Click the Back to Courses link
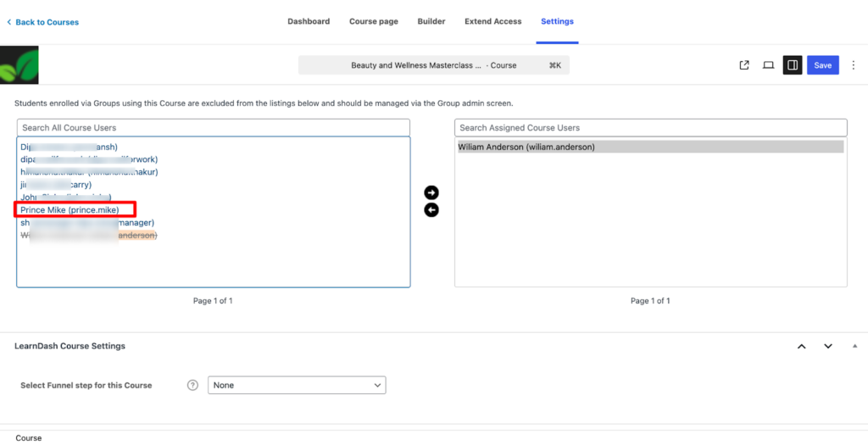Viewport: 868px width, 445px height. pos(42,22)
